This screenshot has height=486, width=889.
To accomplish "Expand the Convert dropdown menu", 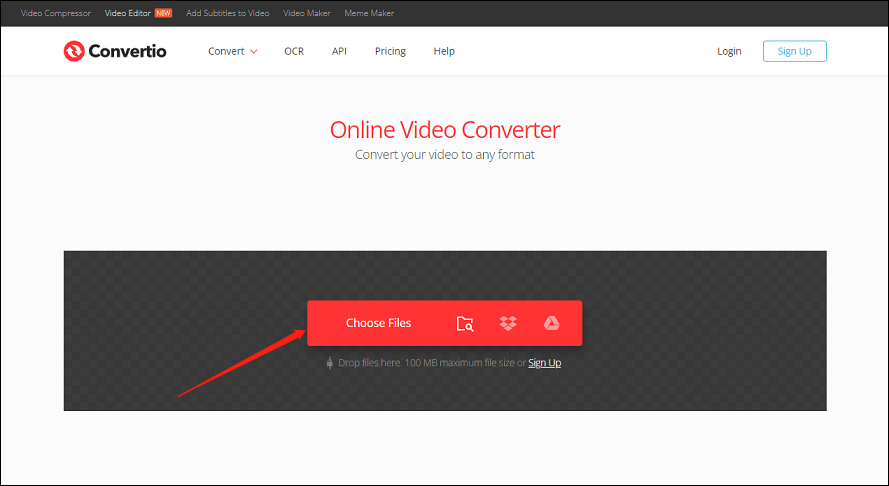I will [x=232, y=51].
